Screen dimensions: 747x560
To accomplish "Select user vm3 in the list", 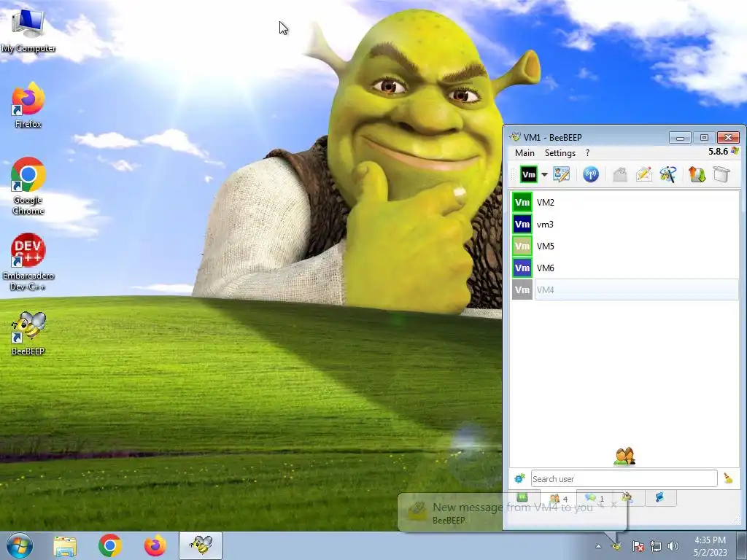I will (624, 225).
